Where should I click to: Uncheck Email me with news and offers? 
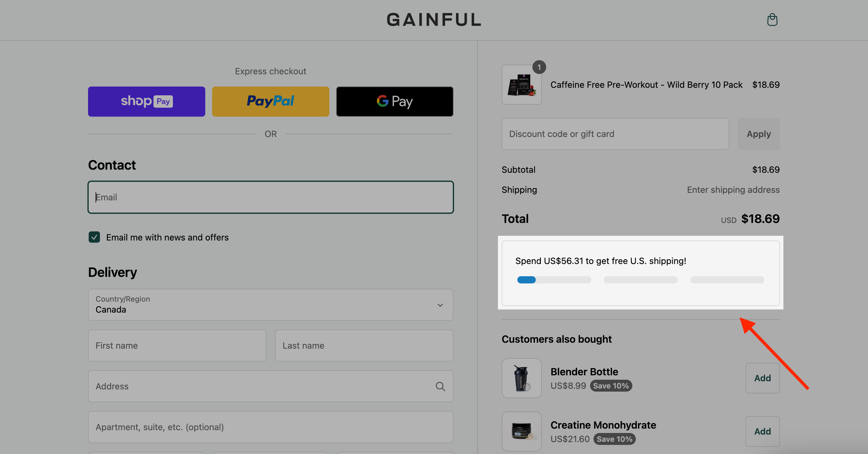point(94,237)
